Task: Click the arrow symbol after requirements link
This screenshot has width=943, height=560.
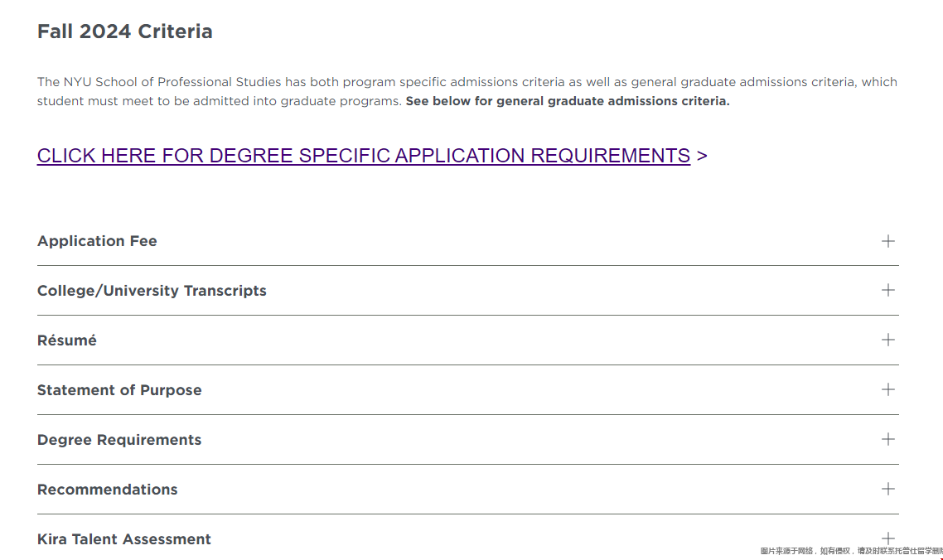Action: (702, 157)
